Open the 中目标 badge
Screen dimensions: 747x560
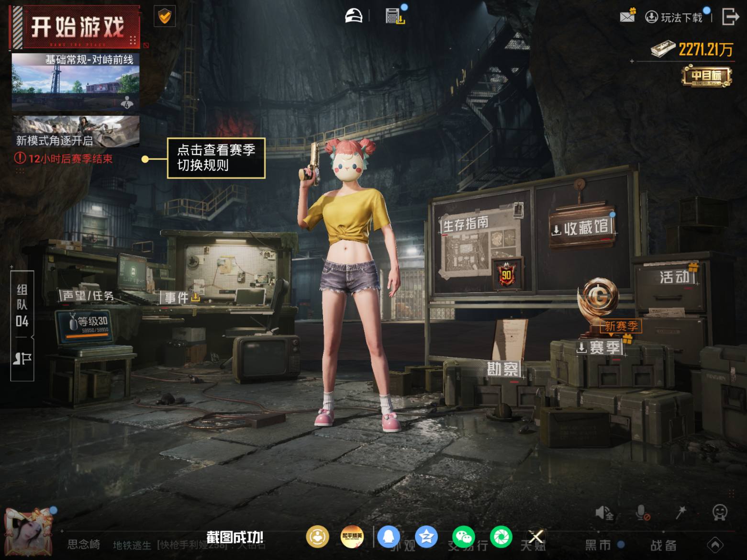(x=706, y=76)
